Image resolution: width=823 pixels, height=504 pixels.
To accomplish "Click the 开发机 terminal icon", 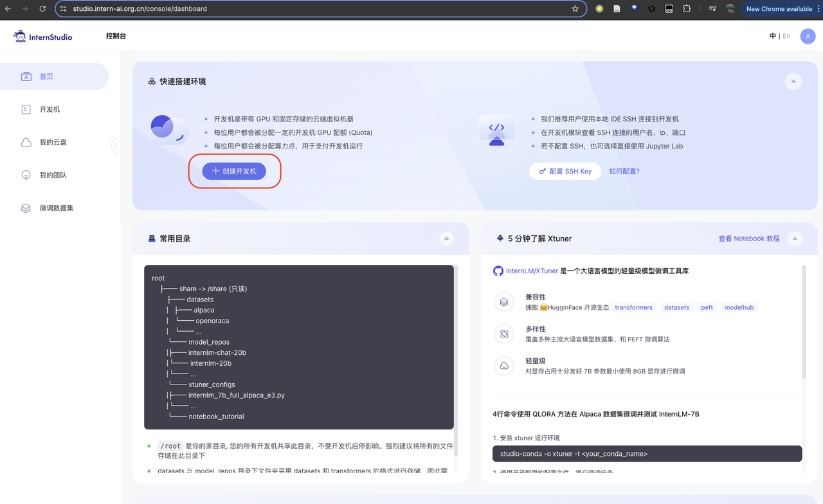I will [x=26, y=109].
